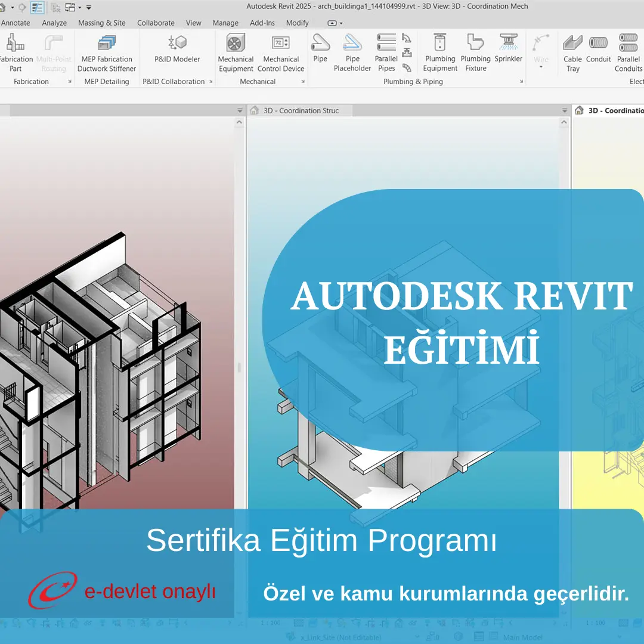
Task: Open Customize Quick Access Toolbar dropdown
Action: pos(89,7)
